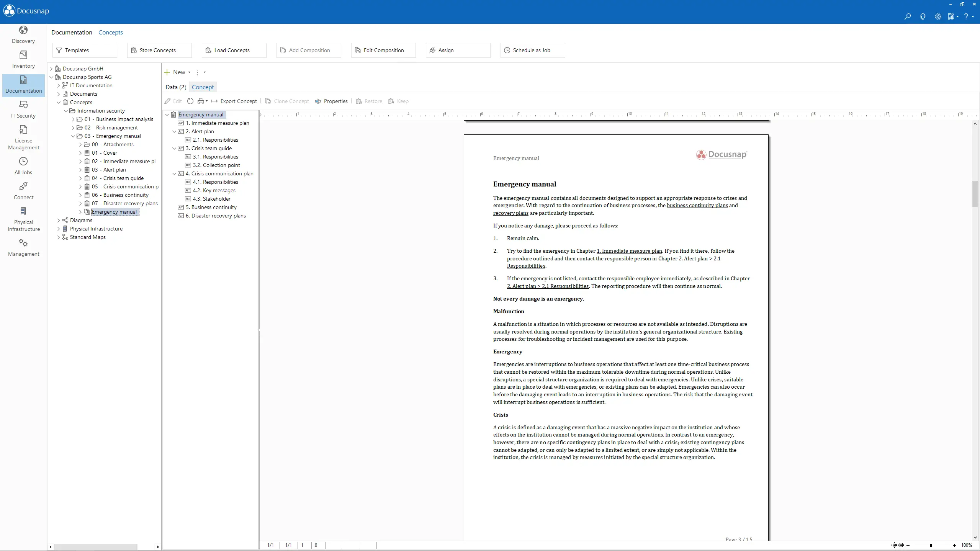Open the Discovery module in sidebar
Image resolution: width=980 pixels, height=551 pixels.
(x=23, y=34)
